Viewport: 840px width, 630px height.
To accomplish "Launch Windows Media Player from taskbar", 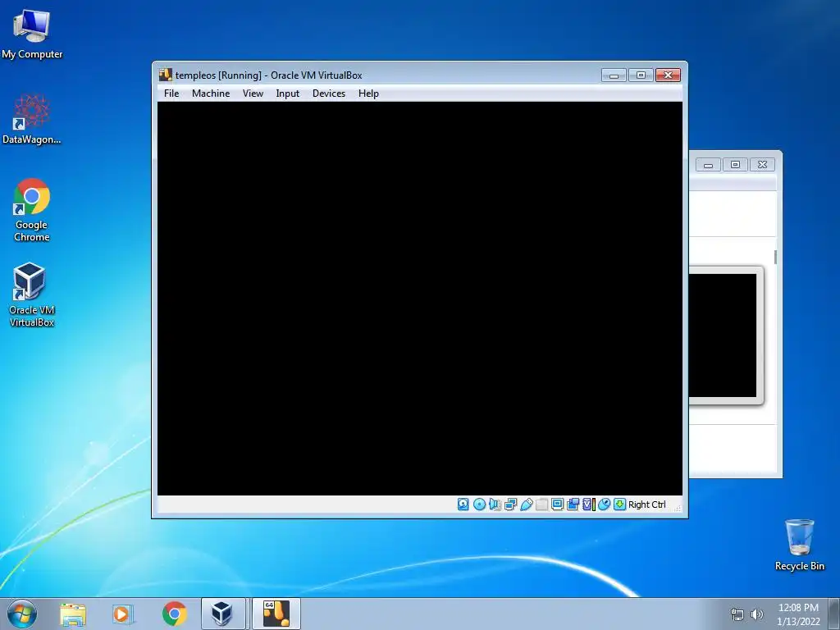I will click(123, 614).
